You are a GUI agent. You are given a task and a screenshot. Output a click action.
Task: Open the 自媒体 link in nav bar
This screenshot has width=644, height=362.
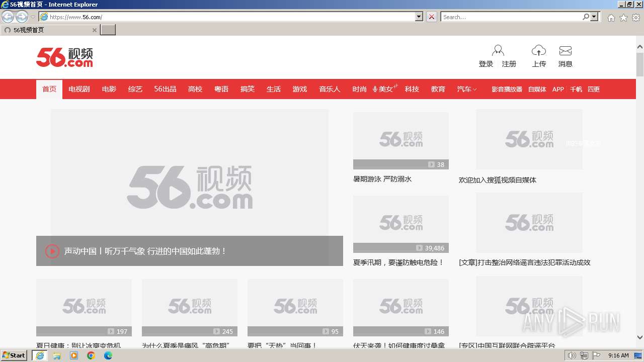pyautogui.click(x=537, y=89)
